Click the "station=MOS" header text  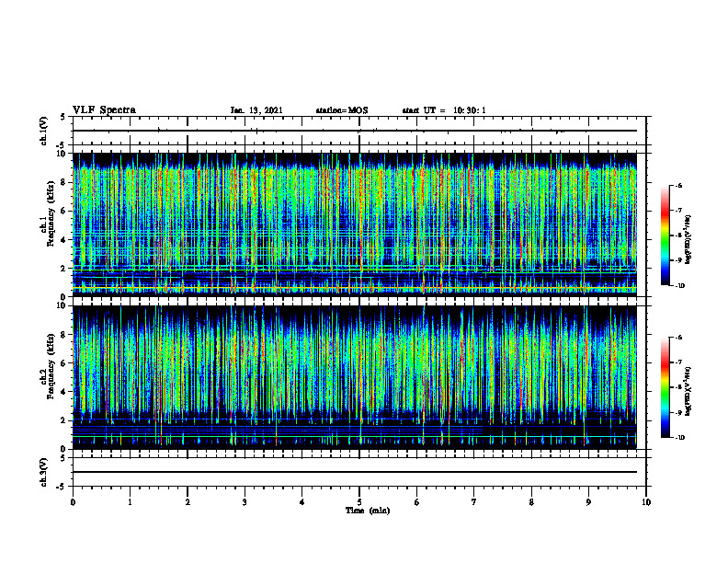(342, 110)
